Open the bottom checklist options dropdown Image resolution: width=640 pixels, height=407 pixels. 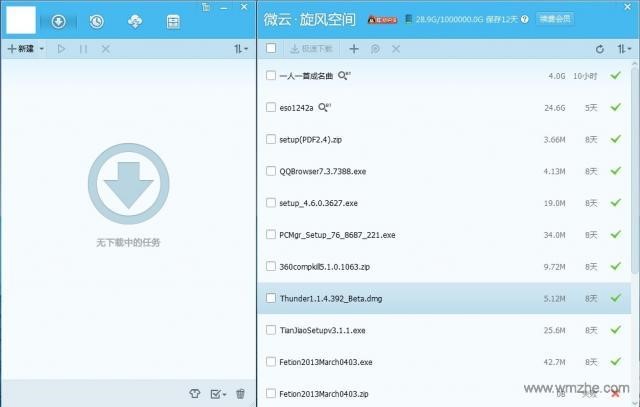pyautogui.click(x=218, y=394)
